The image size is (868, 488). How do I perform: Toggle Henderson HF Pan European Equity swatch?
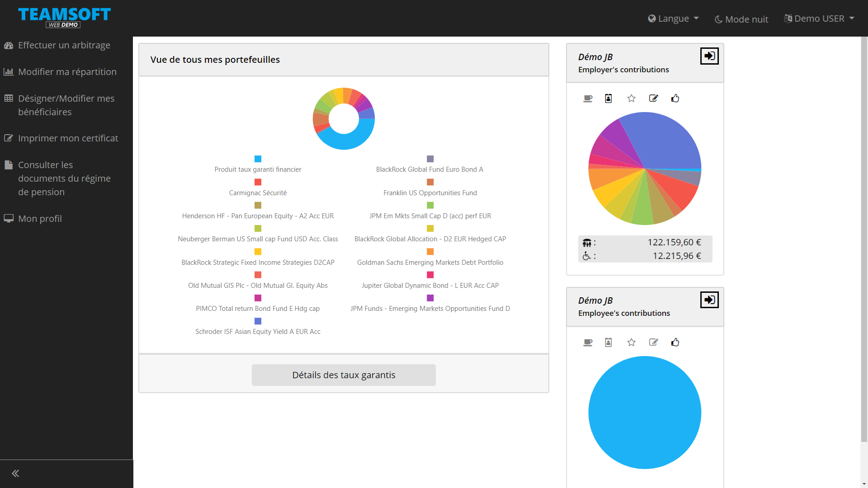(258, 205)
